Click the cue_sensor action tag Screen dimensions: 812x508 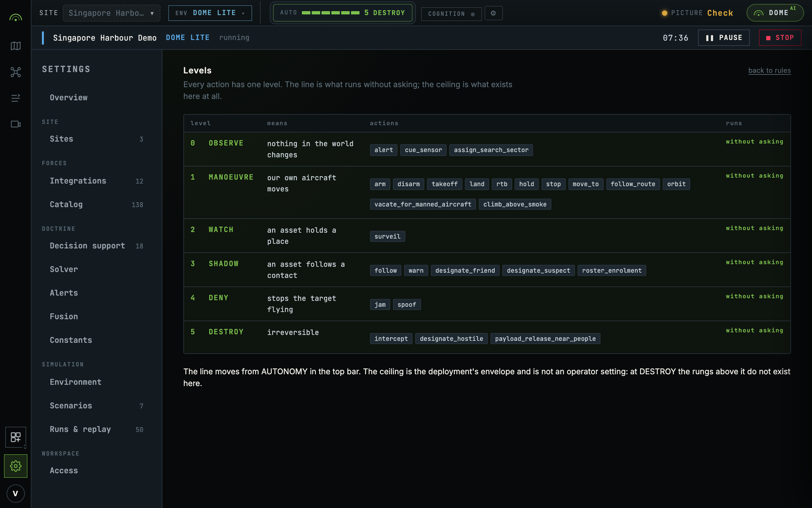click(423, 150)
